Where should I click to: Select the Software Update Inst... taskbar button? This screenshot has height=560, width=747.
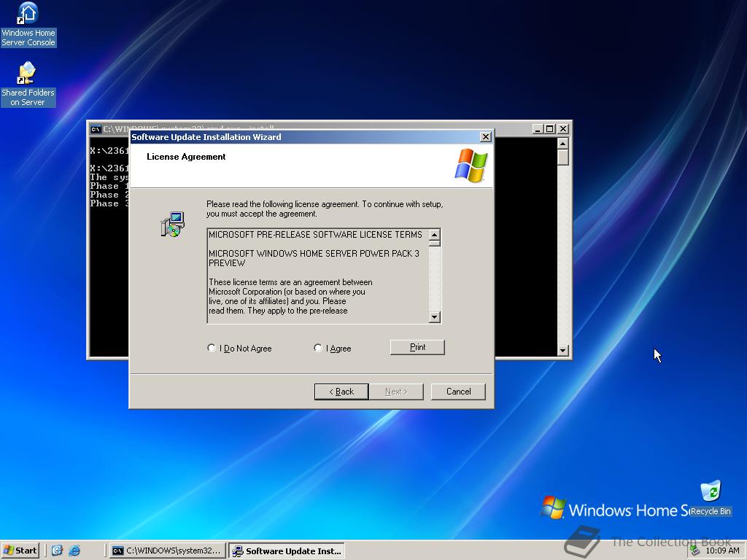pyautogui.click(x=287, y=551)
